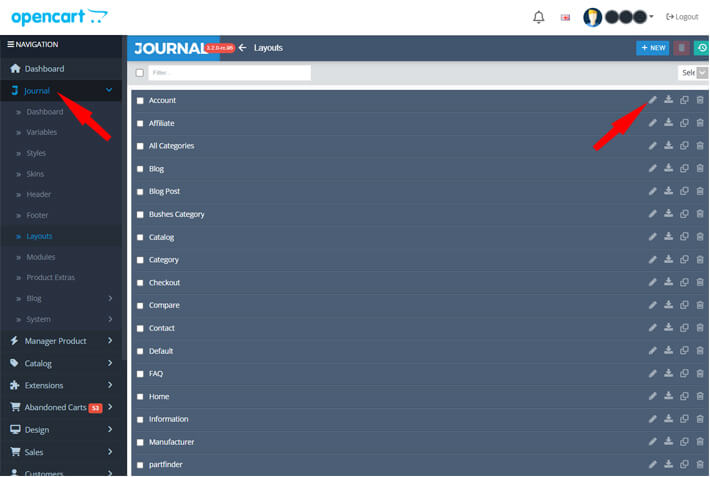
Task: Click the Filter input field
Action: point(230,72)
